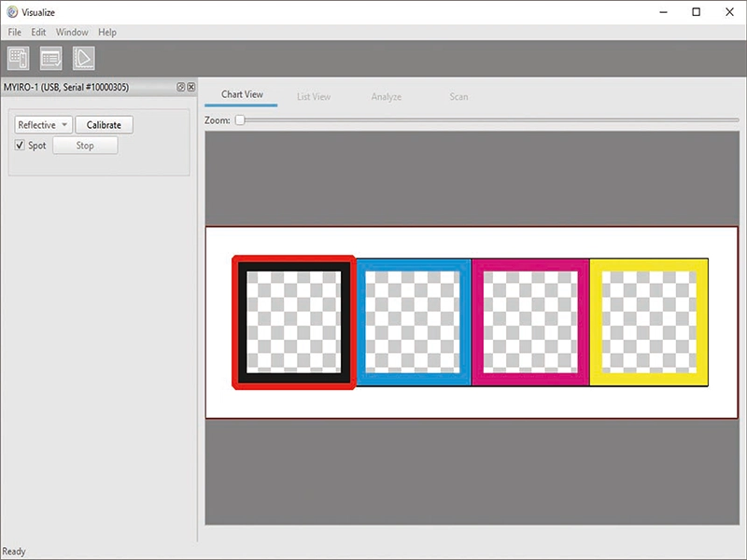Switch to the List View tab

point(317,94)
